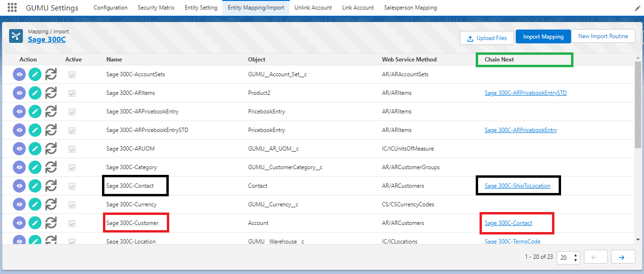View Sage 300C-ARPricebookEntry row via eye icon

19,112
